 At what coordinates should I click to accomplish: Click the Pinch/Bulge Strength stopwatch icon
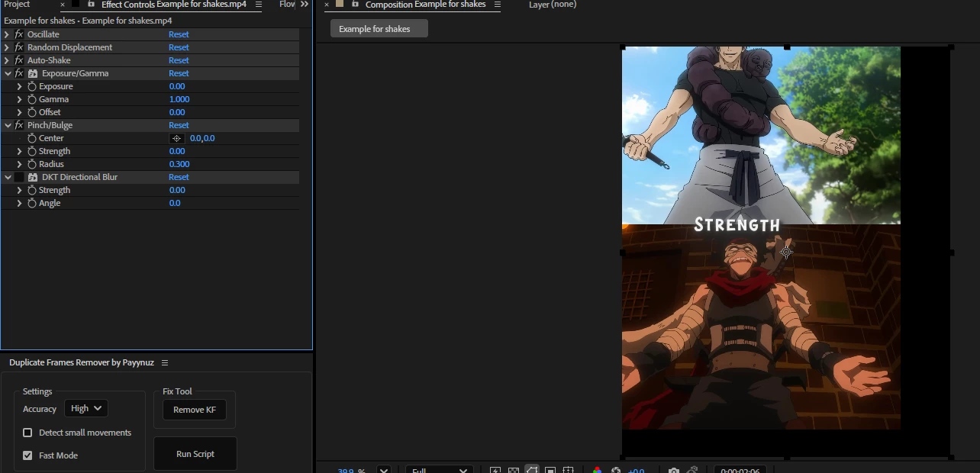coord(32,151)
